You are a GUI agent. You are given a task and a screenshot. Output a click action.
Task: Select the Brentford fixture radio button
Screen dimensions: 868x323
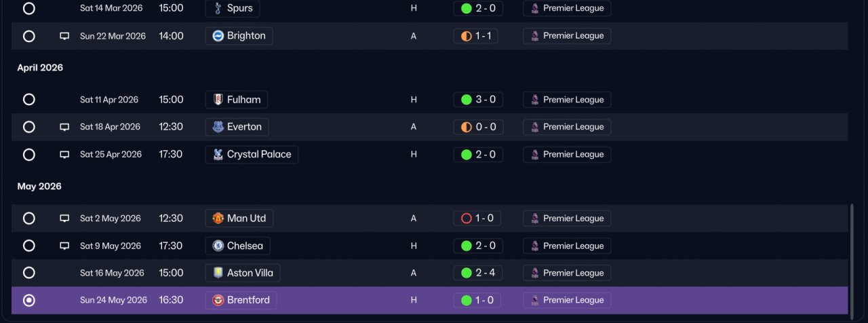point(29,300)
